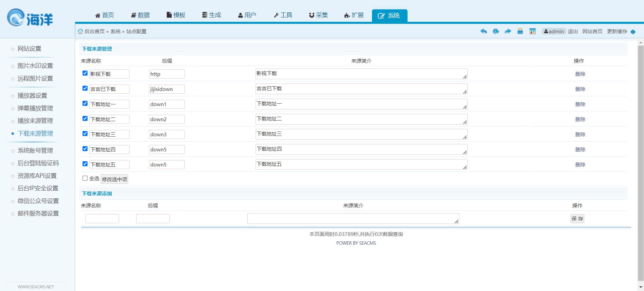This screenshot has width=644, height=291.
Task: Open 网站设置 in the sidebar
Action: click(30, 49)
